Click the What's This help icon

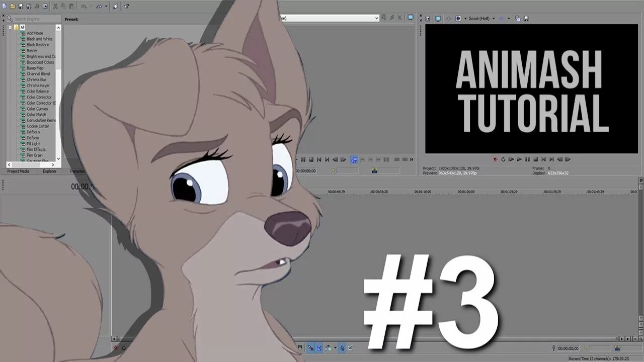(126, 6)
